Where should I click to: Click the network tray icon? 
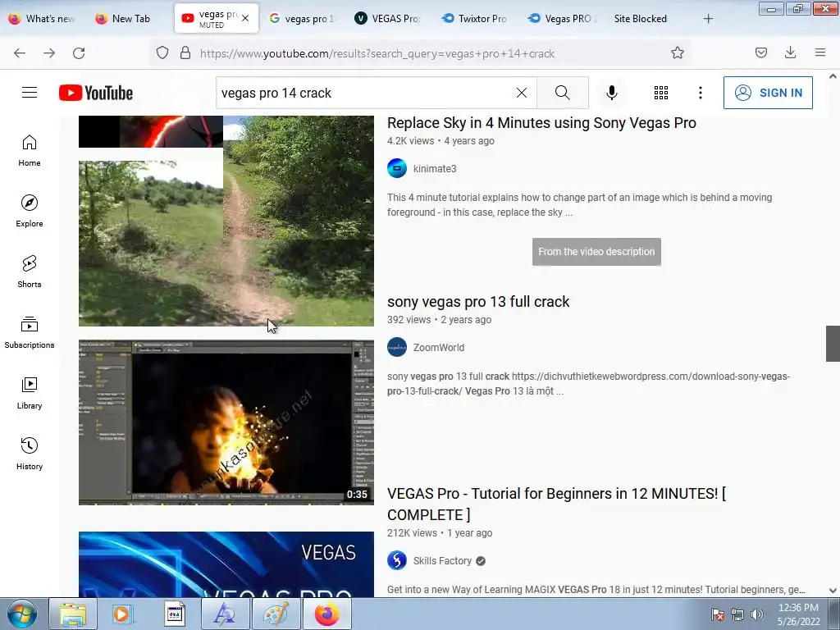pos(737,614)
